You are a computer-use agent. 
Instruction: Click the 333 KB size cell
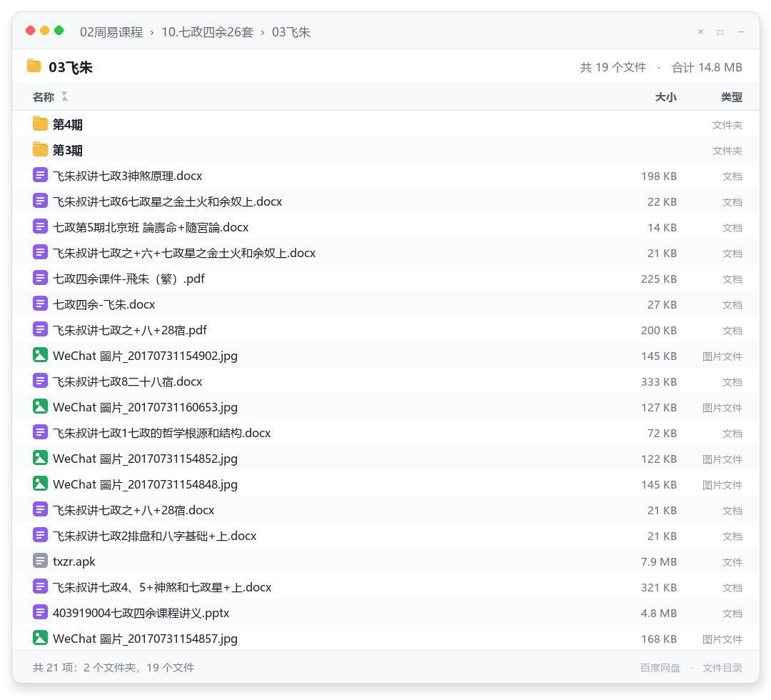click(x=659, y=381)
